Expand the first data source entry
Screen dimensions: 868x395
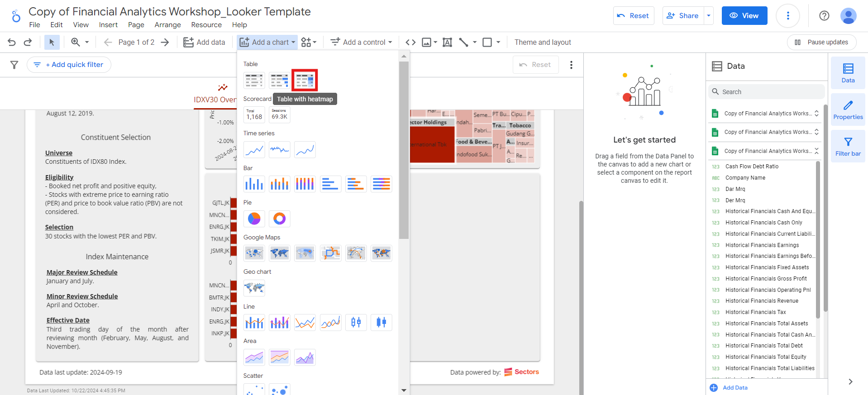pos(816,114)
